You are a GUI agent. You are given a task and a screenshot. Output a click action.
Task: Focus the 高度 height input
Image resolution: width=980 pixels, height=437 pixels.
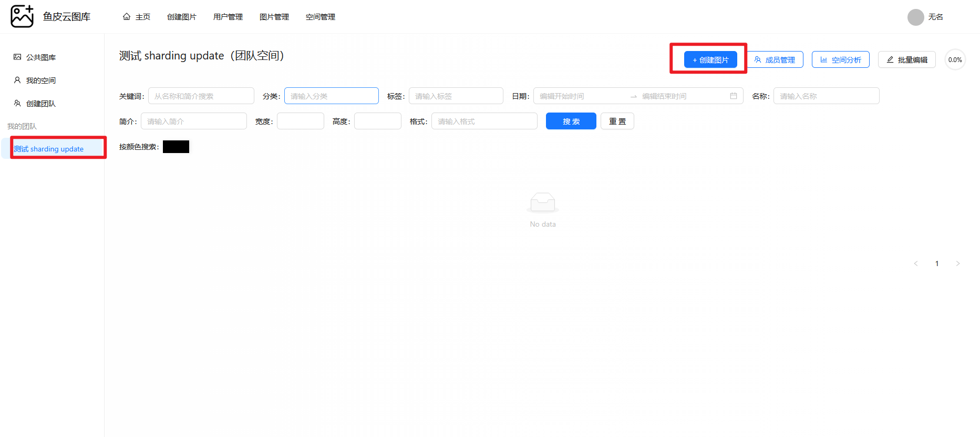[x=378, y=121]
